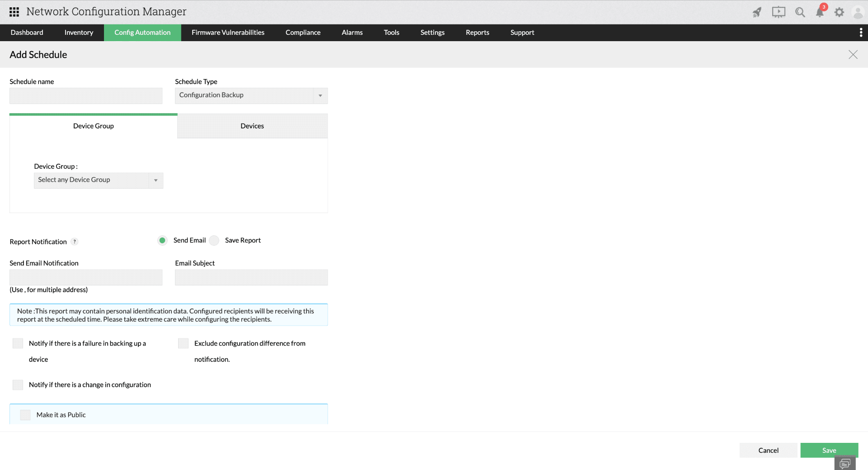Viewport: 868px width, 470px height.
Task: Check the Make it as Public box
Action: click(x=25, y=415)
